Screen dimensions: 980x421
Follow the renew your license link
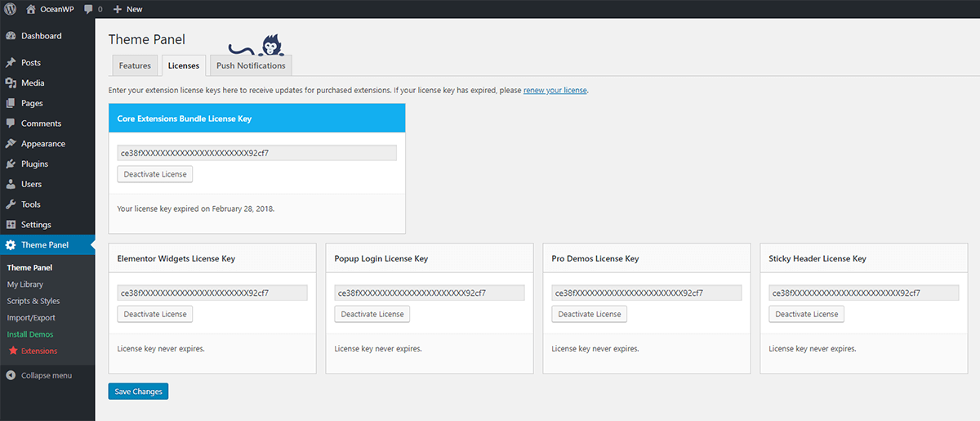point(555,90)
